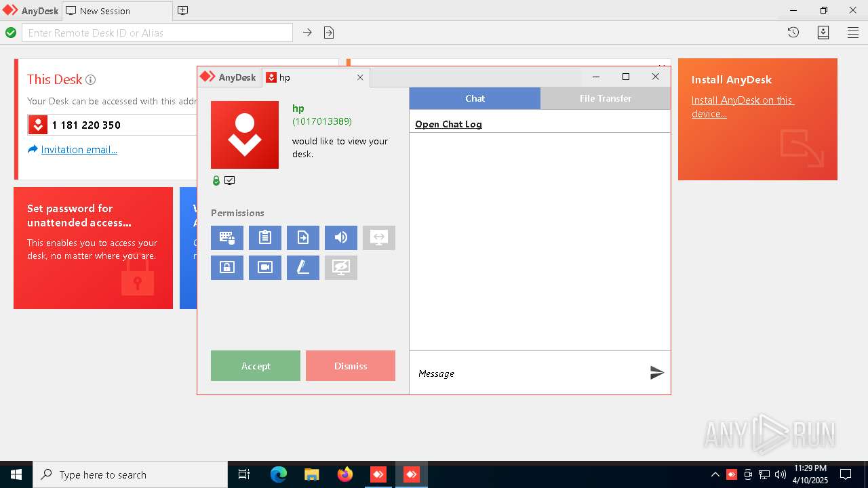Click the hp ID (1017013389) text
The height and width of the screenshot is (488, 868).
click(x=322, y=121)
